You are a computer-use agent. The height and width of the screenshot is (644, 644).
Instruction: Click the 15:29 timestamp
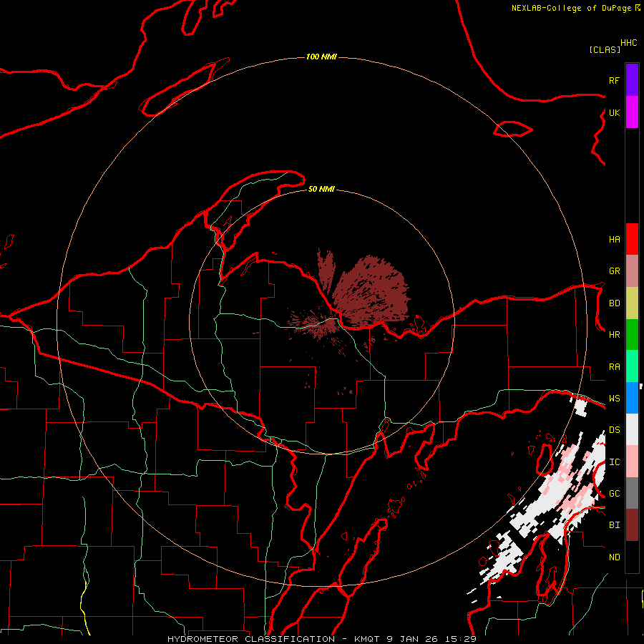pos(461,639)
